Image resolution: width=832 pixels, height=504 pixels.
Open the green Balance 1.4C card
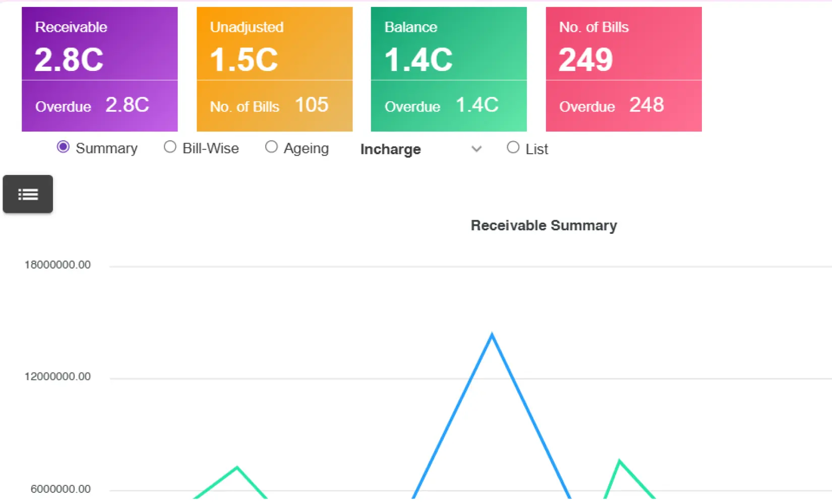point(449,69)
